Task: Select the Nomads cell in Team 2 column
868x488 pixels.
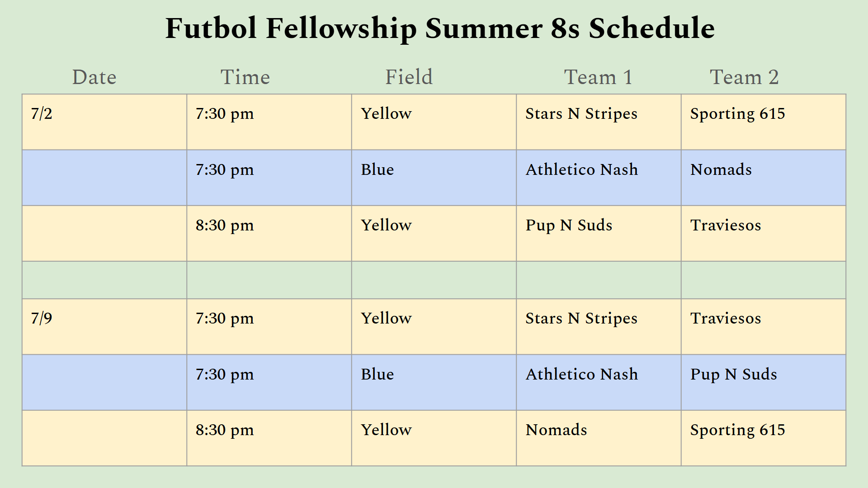Action: pyautogui.click(x=764, y=178)
